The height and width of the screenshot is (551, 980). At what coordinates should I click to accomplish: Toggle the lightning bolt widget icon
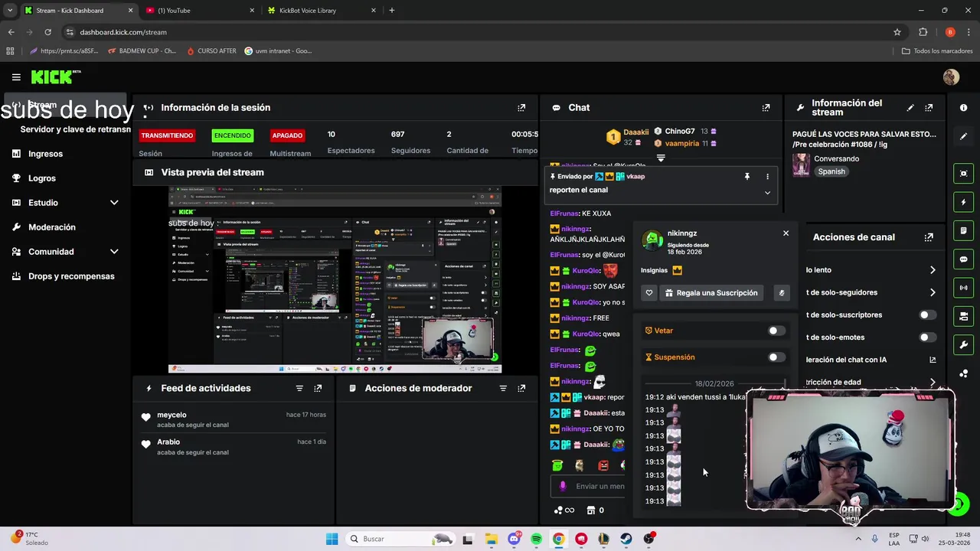click(x=963, y=202)
